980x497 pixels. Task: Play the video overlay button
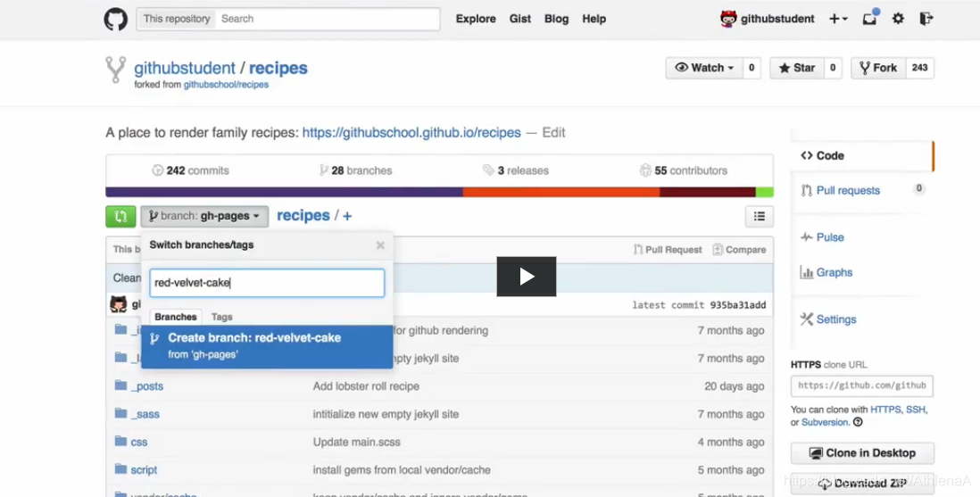coord(527,277)
